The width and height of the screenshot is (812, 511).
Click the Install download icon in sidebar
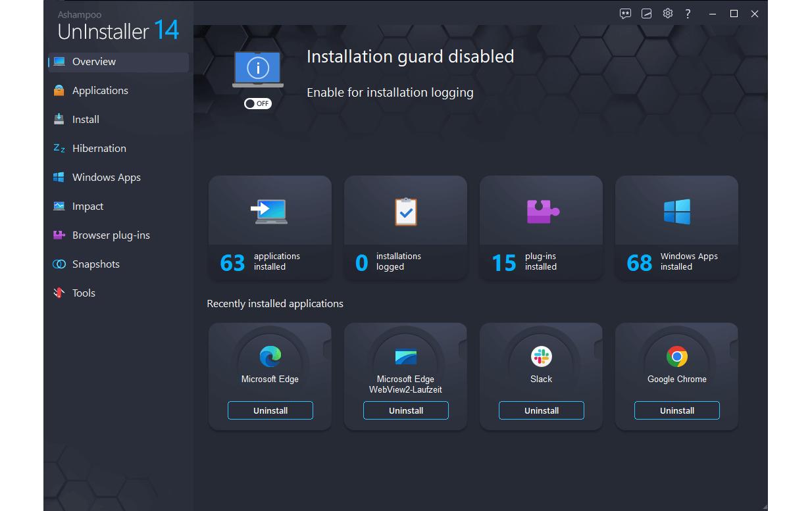[59, 119]
